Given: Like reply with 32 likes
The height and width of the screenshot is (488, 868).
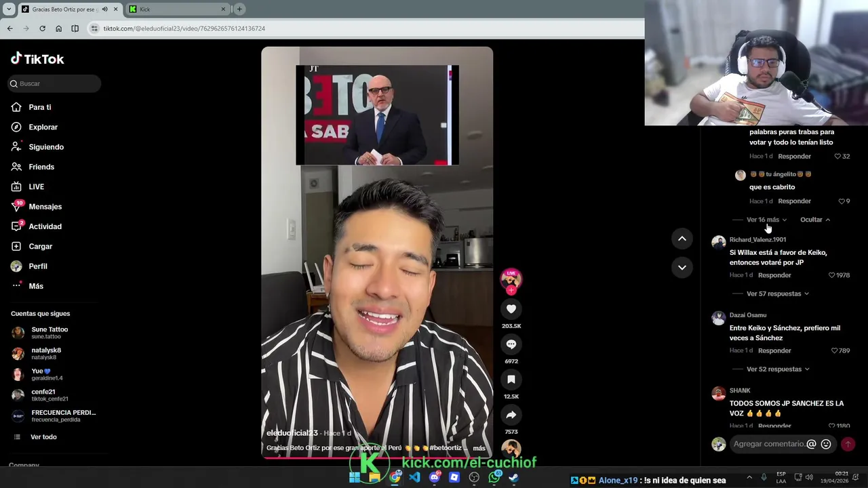Looking at the screenshot, I should click(837, 157).
